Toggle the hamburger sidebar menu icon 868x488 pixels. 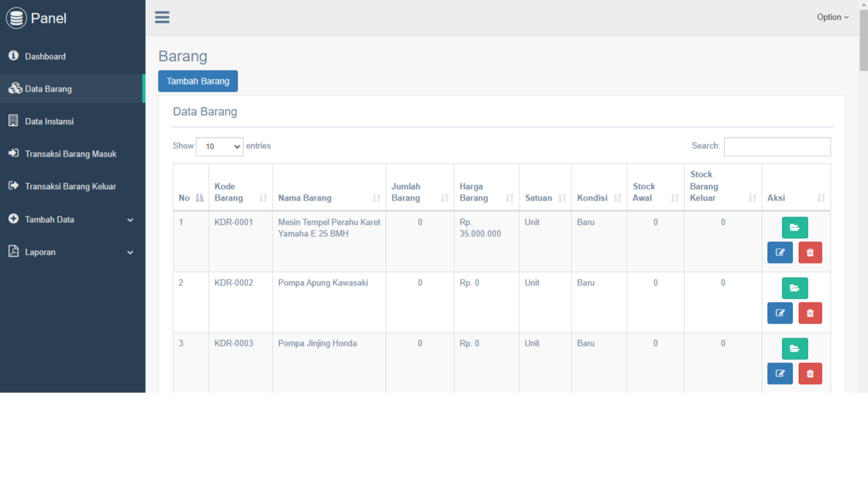162,17
